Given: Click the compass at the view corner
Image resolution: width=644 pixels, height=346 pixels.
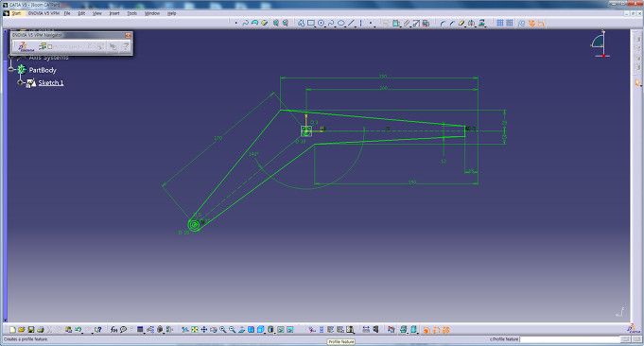Looking at the screenshot, I should point(600,44).
